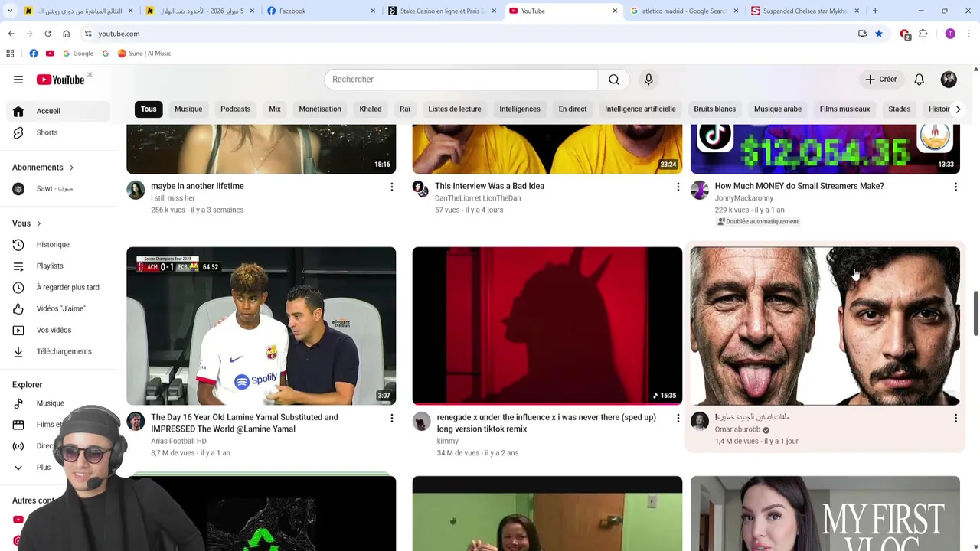Viewport: 980px width, 551px height.
Task: Click the page vertical scrollbar thumb
Action: click(975, 313)
